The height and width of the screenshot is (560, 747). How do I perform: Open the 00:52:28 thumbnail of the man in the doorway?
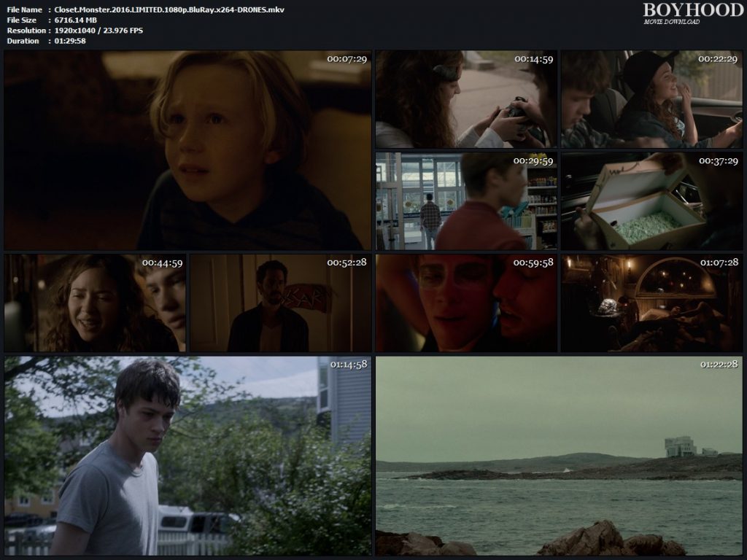[280, 303]
